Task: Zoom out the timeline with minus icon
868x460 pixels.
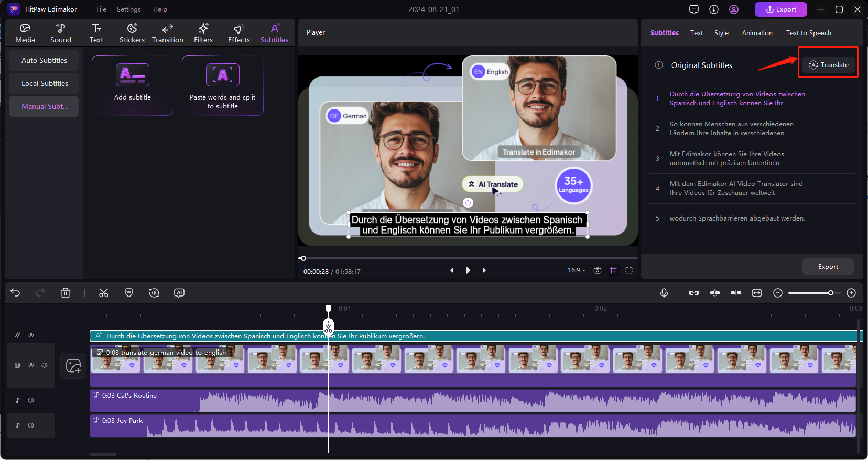Action: click(778, 293)
